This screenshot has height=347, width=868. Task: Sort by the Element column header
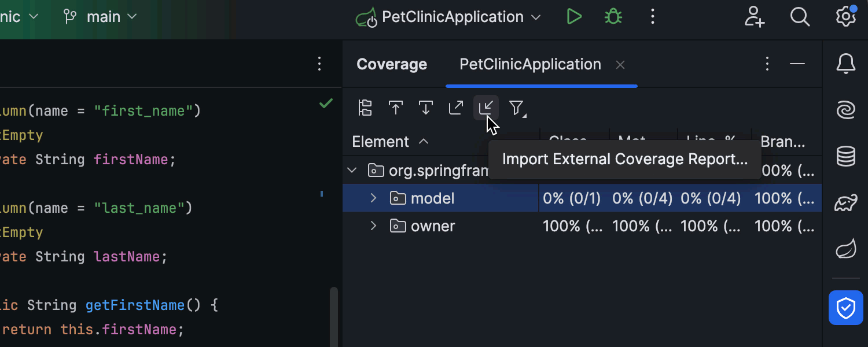381,142
